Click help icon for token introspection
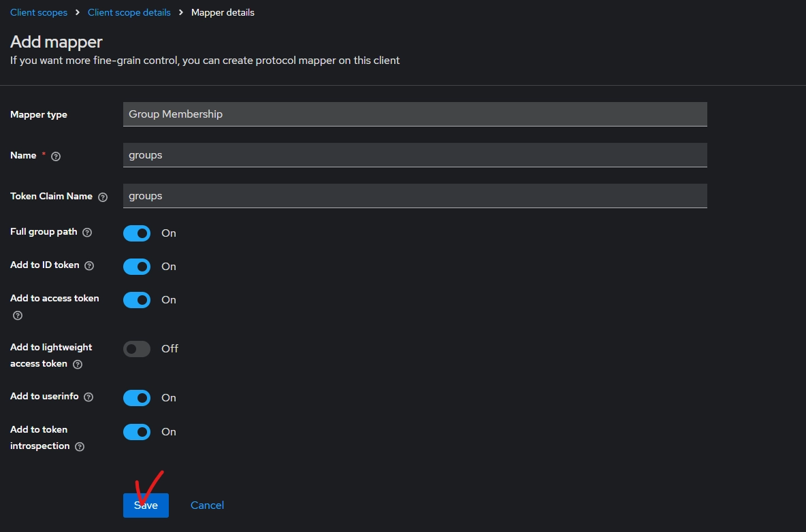 [80, 447]
